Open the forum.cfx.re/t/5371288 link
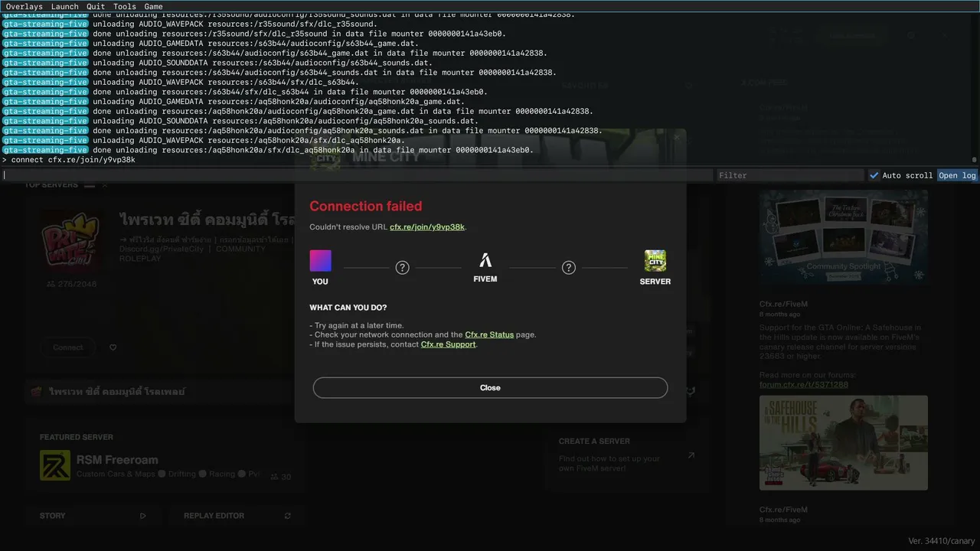This screenshot has width=980, height=551. [804, 385]
